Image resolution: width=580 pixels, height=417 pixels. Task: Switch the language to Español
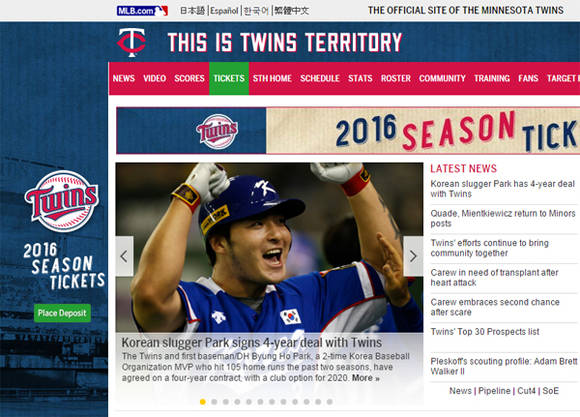[224, 11]
